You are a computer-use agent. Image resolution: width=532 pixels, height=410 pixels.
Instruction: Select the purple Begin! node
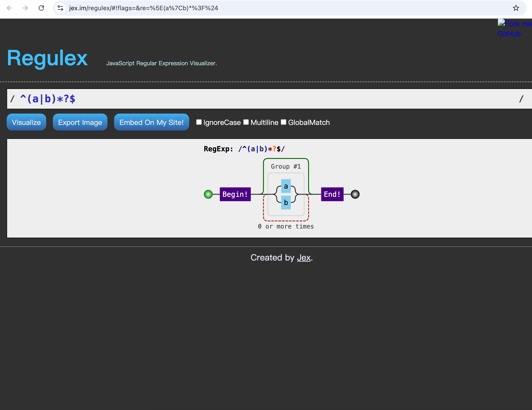click(235, 194)
